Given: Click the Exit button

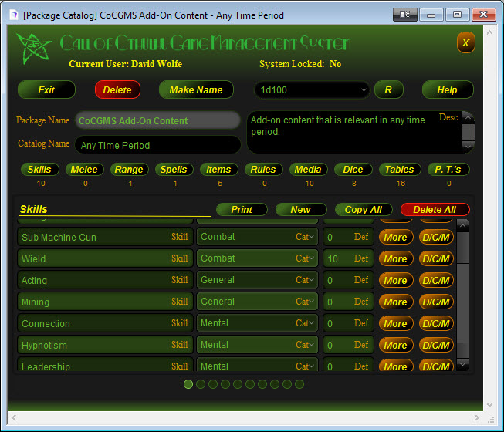Looking at the screenshot, I should [46, 89].
